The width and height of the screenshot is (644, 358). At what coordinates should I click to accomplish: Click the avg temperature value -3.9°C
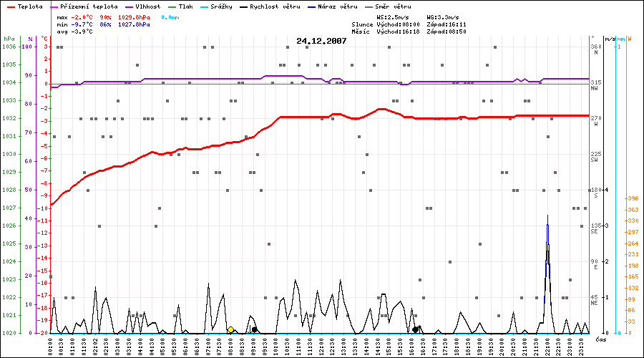coord(82,32)
